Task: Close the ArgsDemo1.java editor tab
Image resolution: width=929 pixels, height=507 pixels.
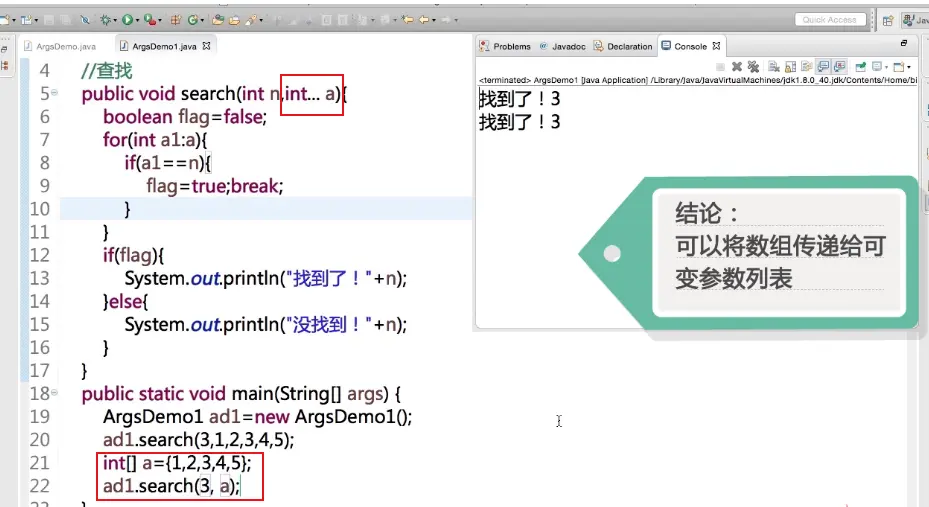Action: [x=206, y=46]
